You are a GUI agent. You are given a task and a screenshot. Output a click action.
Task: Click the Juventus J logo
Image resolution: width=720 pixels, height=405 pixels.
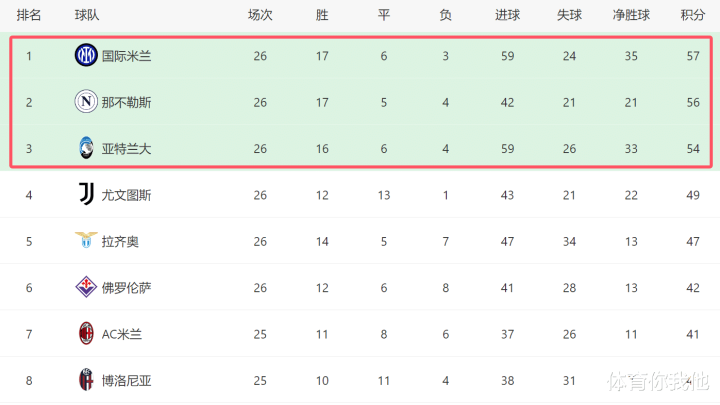click(x=86, y=194)
